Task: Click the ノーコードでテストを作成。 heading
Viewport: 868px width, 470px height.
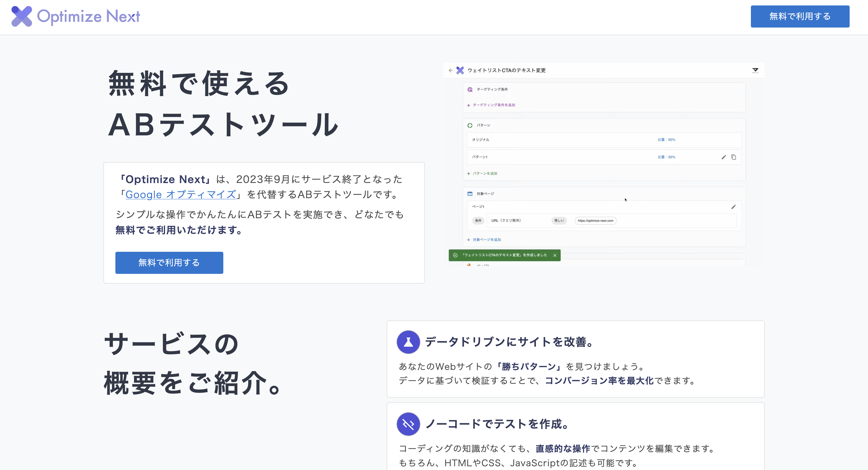Action: coord(497,424)
